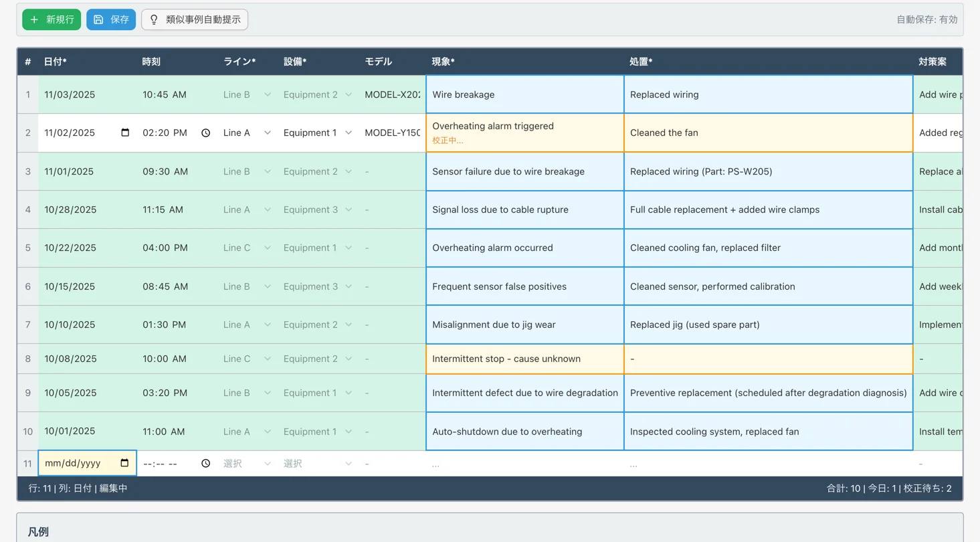Click the floppy disk icon on the 保存 button

pyautogui.click(x=98, y=19)
